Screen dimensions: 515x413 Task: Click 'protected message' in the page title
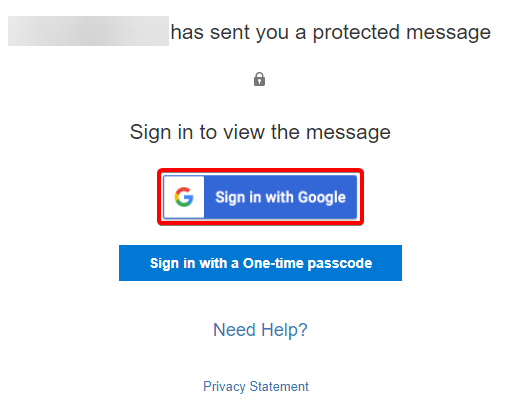(x=402, y=33)
